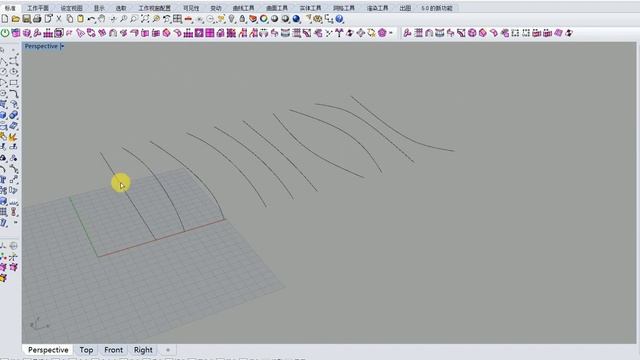Select the Right viewport tab
Image resolution: width=640 pixels, height=360 pixels.
[x=143, y=350]
